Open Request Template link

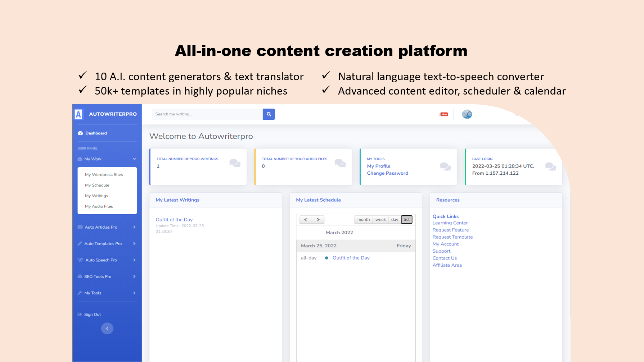452,237
